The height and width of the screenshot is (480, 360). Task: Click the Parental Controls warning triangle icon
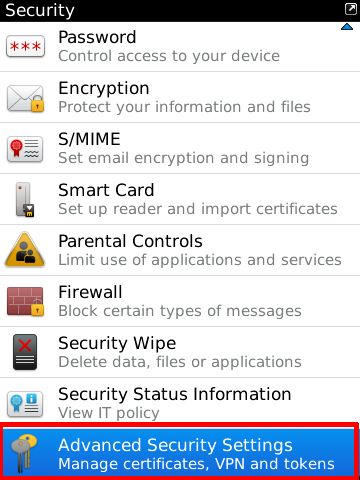pyautogui.click(x=25, y=250)
